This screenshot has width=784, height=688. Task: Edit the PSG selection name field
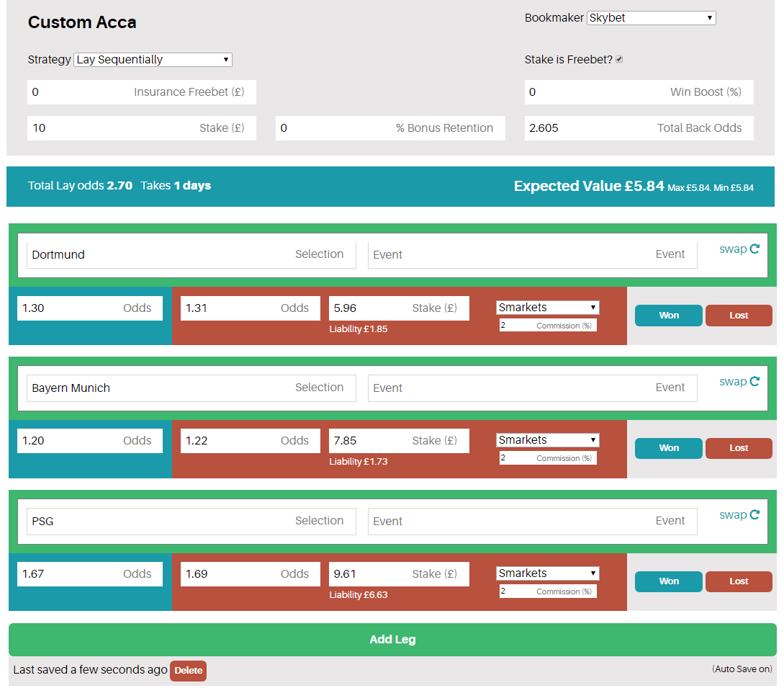point(191,521)
